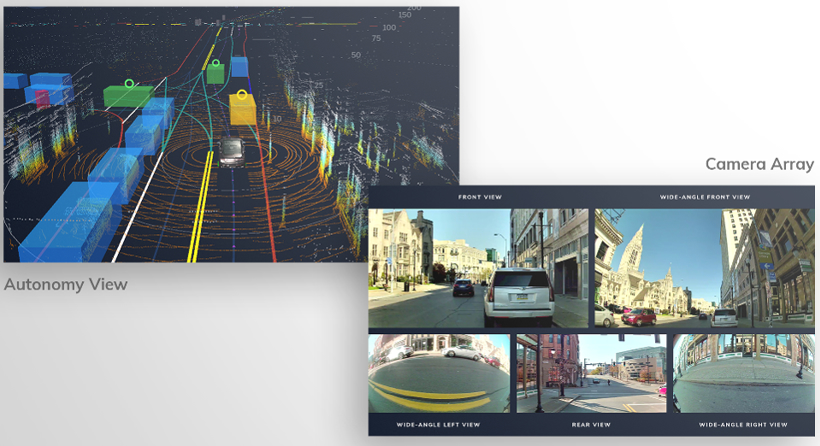Open the Rear View camera feed

click(x=590, y=373)
